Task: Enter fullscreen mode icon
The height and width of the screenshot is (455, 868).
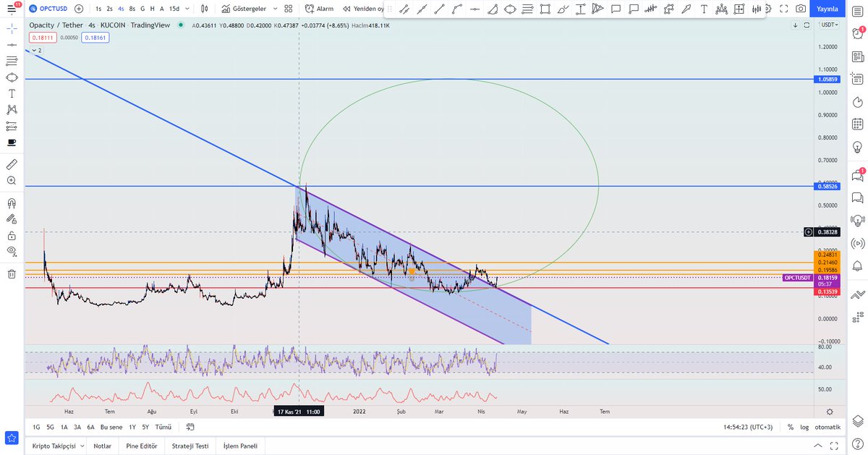Action: point(783,9)
